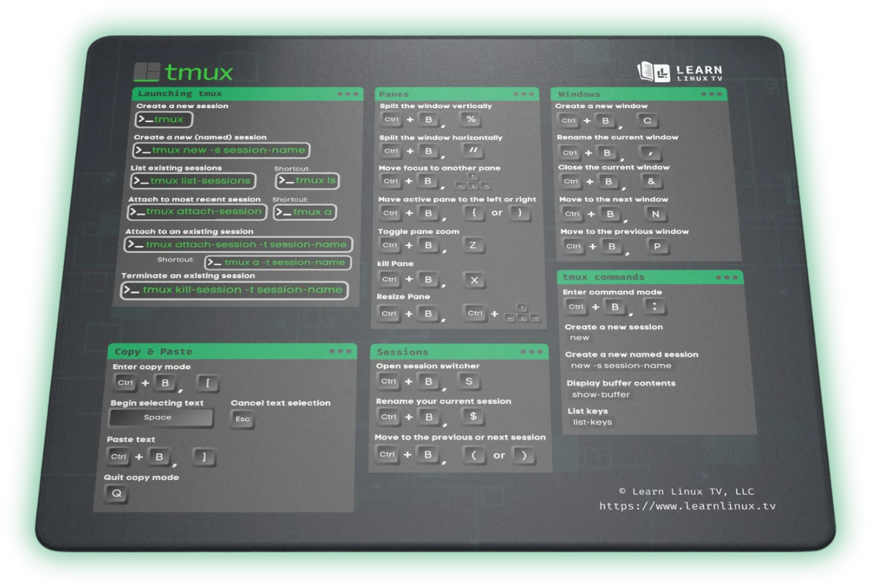Viewport: 871px width, 588px height.
Task: Select the Copy & Paste panel header
Action: click(232, 352)
